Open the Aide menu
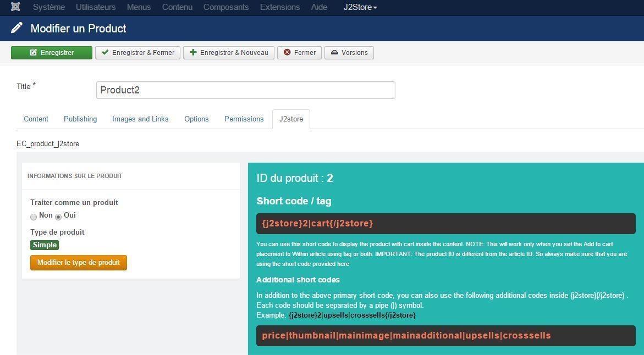 [x=319, y=7]
